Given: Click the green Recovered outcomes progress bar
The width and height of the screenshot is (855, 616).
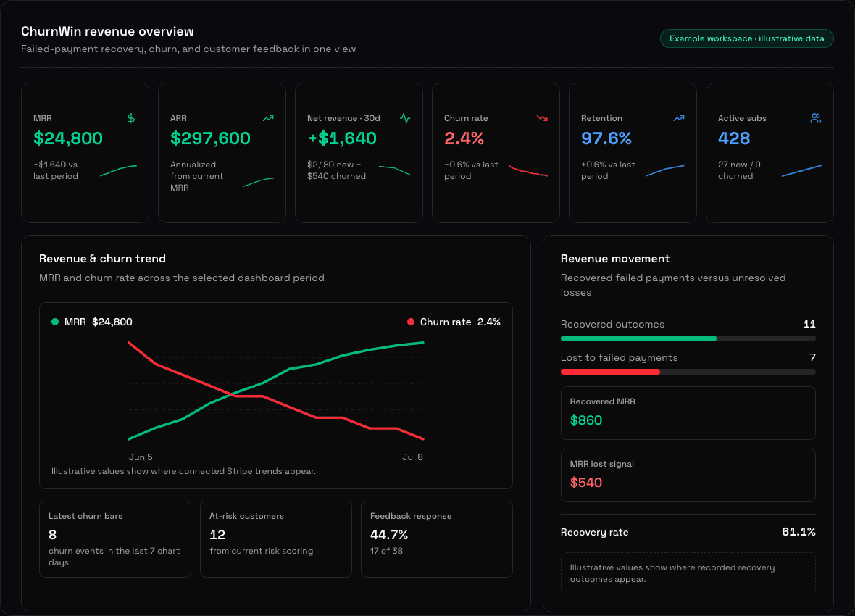Looking at the screenshot, I should pyautogui.click(x=638, y=339).
